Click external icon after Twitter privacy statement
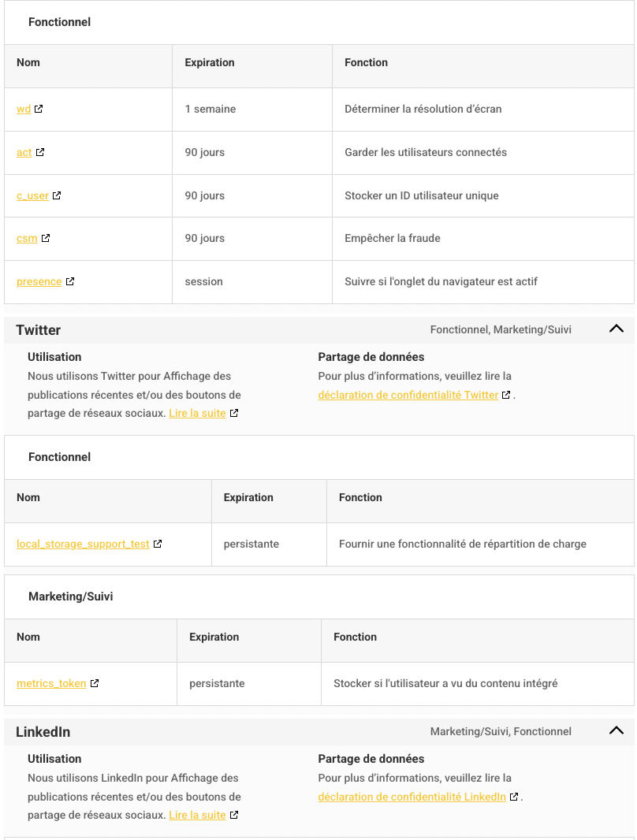Screen dimensions: 637x840 pyautogui.click(x=506, y=395)
